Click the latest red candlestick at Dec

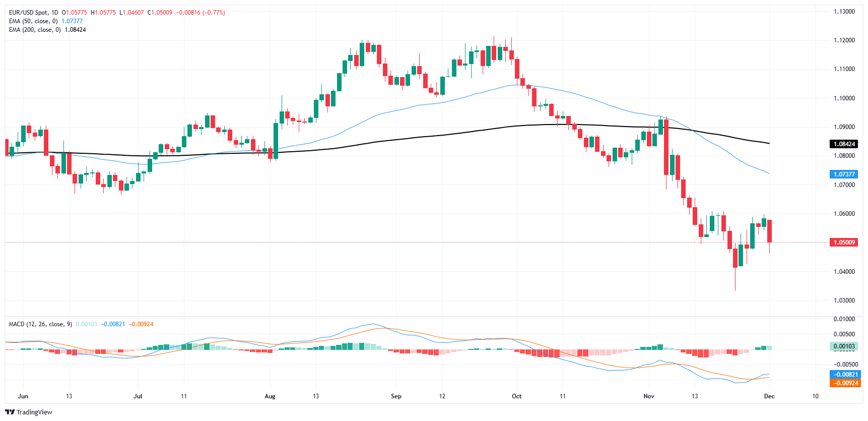coord(769,231)
